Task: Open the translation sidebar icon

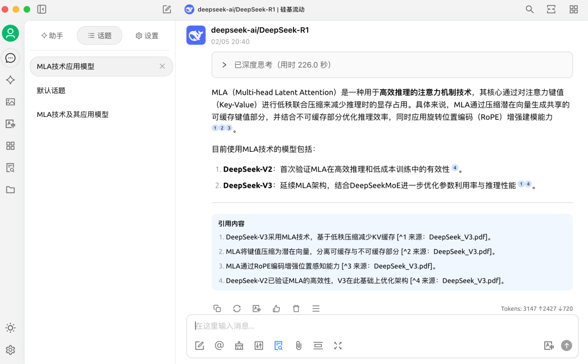Action: pos(10,124)
